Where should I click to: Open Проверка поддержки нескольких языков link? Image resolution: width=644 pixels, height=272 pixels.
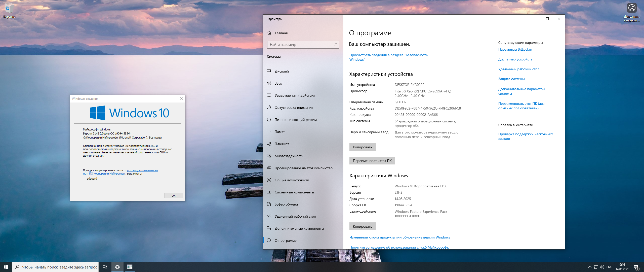[x=526, y=136]
